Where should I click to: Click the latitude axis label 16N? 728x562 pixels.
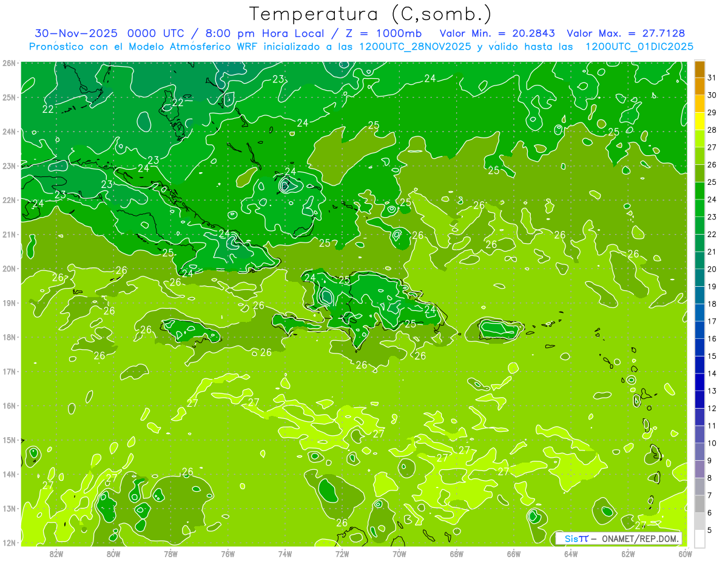tap(9, 406)
